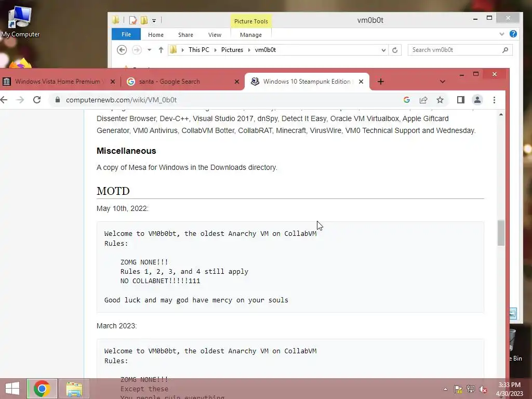532x399 pixels.
Task: Open the File tab in Explorer
Action: click(x=126, y=34)
